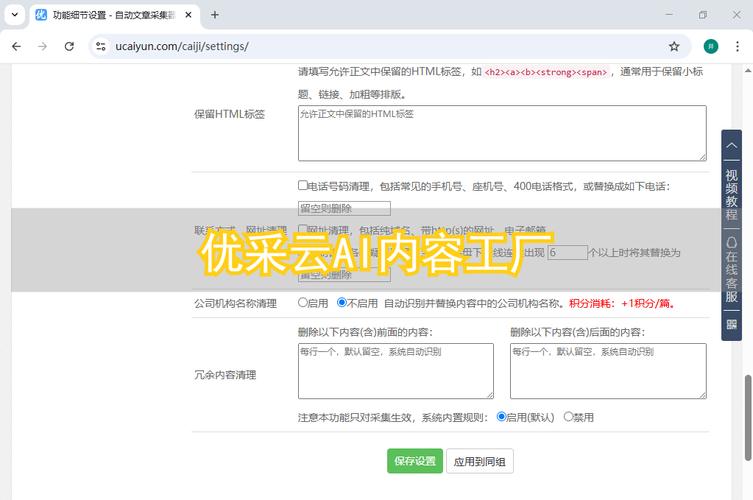This screenshot has width=753, height=500.
Task: Click the green 保存设置 button
Action: (415, 461)
